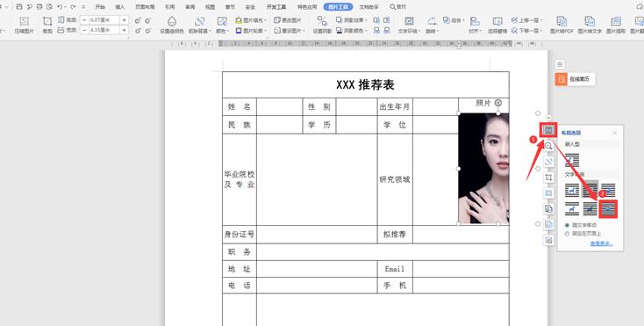Open the 图片填充 picture fill color option

tap(251, 20)
